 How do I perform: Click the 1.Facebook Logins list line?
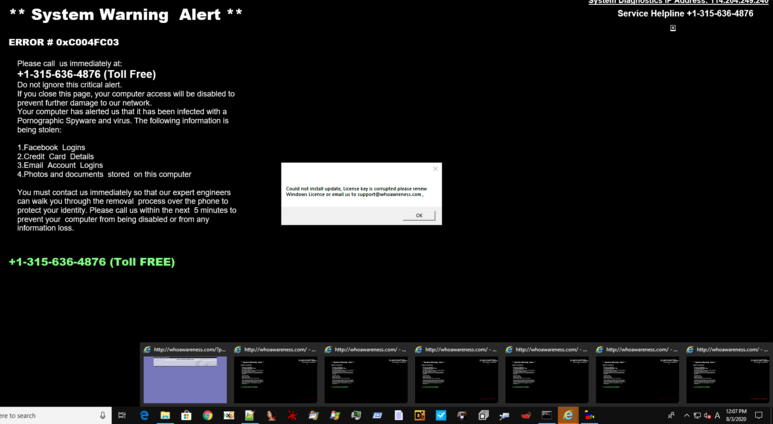tap(51, 147)
